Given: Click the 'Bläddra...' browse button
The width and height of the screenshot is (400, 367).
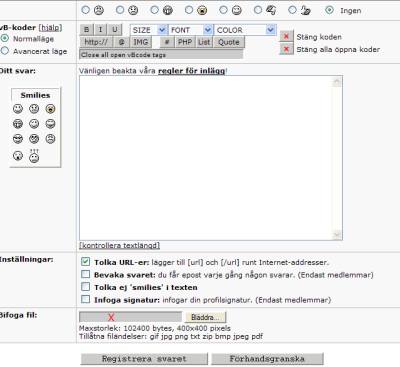Looking at the screenshot, I should tap(205, 317).
